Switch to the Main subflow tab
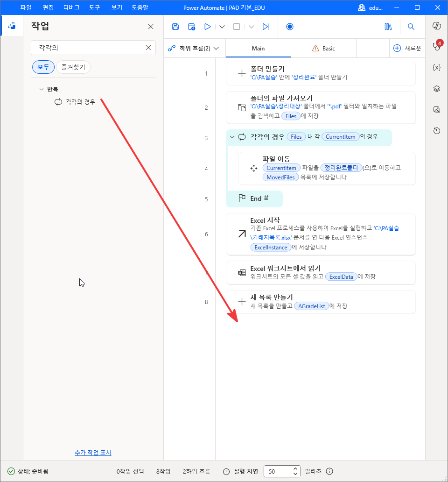The image size is (448, 482). 258,48
